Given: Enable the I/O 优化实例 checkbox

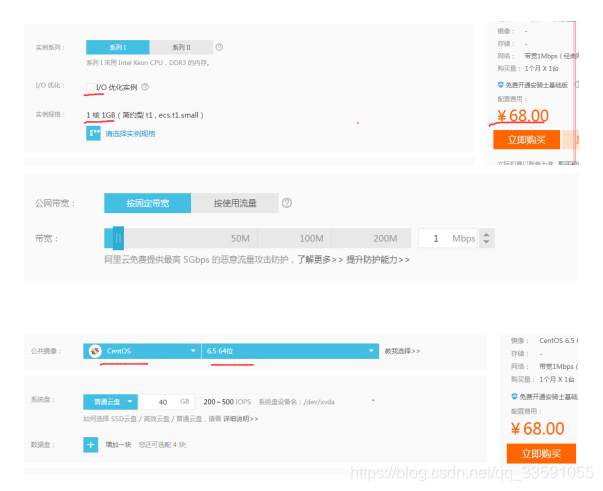Looking at the screenshot, I should (x=90, y=87).
